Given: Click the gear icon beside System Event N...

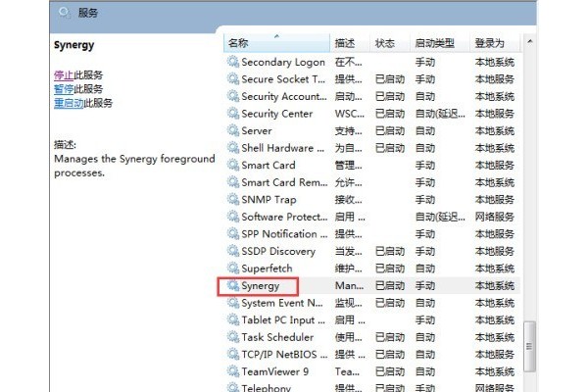Looking at the screenshot, I should click(233, 303).
